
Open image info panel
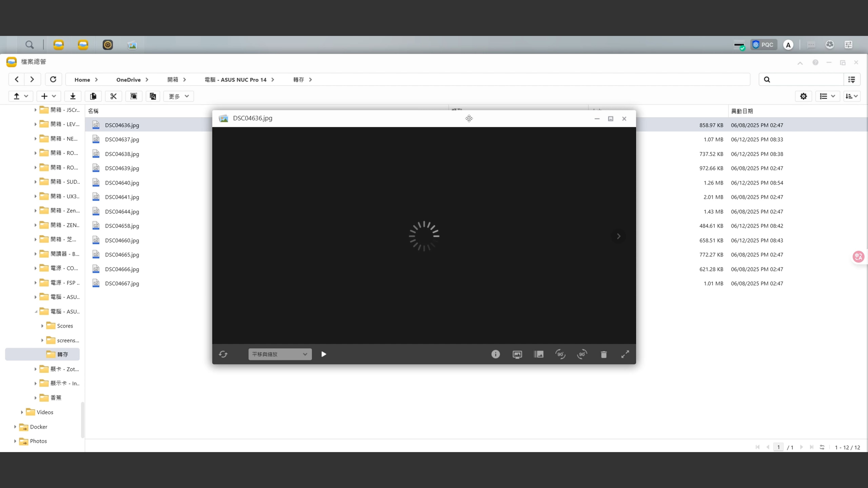(495, 354)
